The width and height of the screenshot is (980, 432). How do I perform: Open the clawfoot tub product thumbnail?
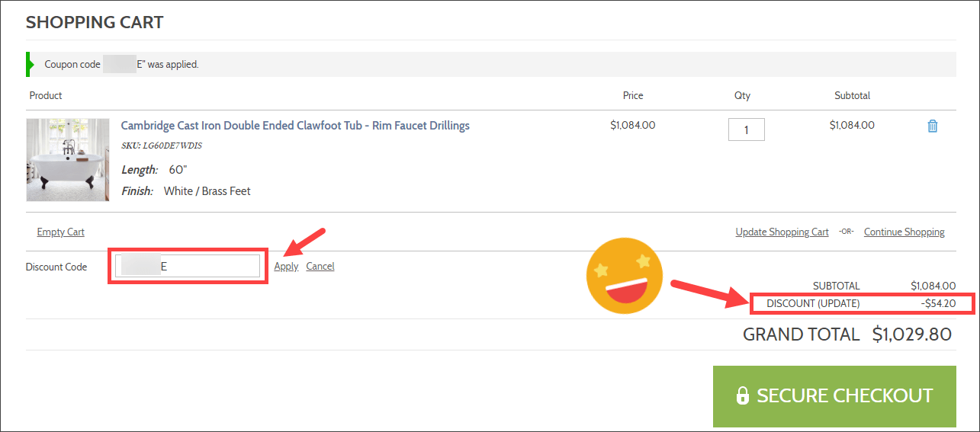point(68,160)
